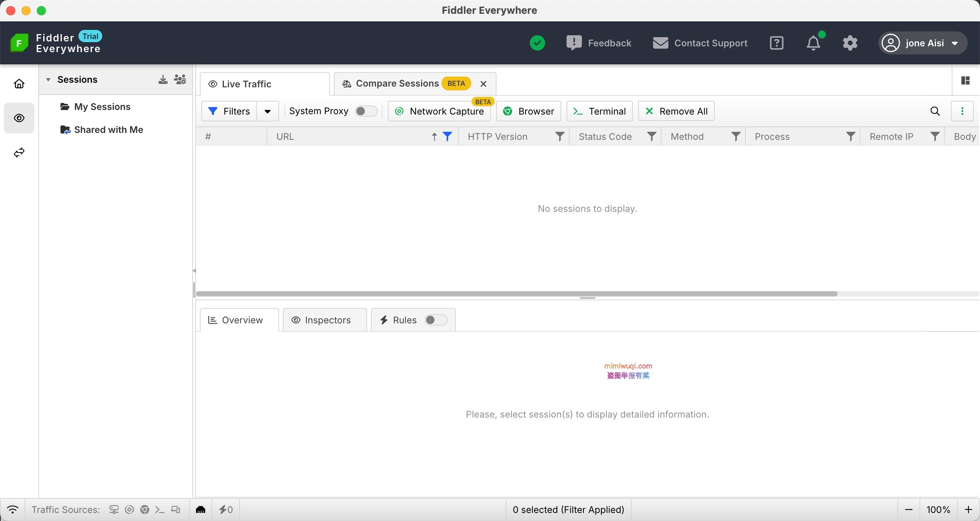The height and width of the screenshot is (521, 980).
Task: Open the settings gear
Action: 850,43
